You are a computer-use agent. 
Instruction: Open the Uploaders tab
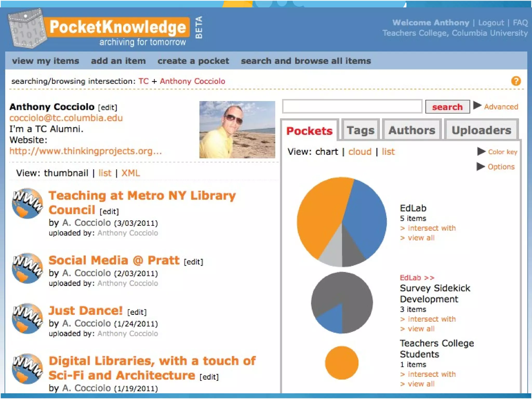coord(481,130)
